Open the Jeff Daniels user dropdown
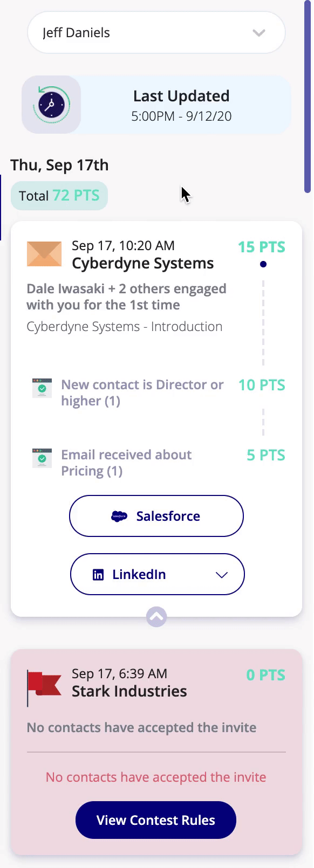This screenshot has height=868, width=314. pyautogui.click(x=156, y=33)
